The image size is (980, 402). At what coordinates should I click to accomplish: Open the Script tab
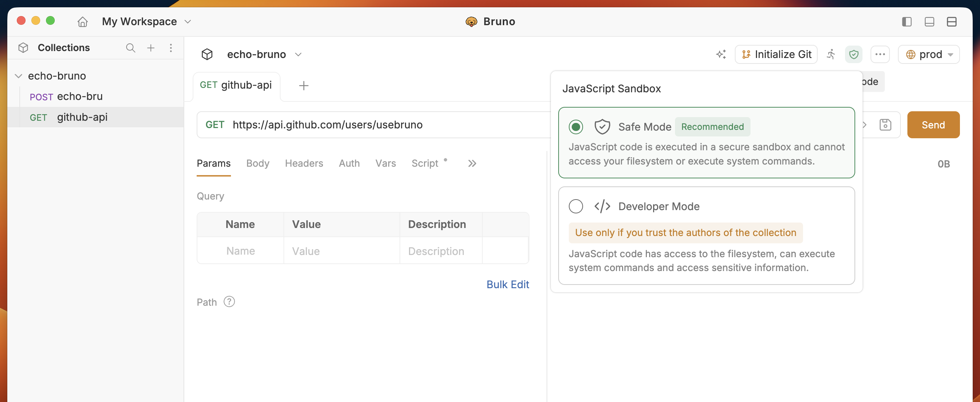tap(425, 163)
